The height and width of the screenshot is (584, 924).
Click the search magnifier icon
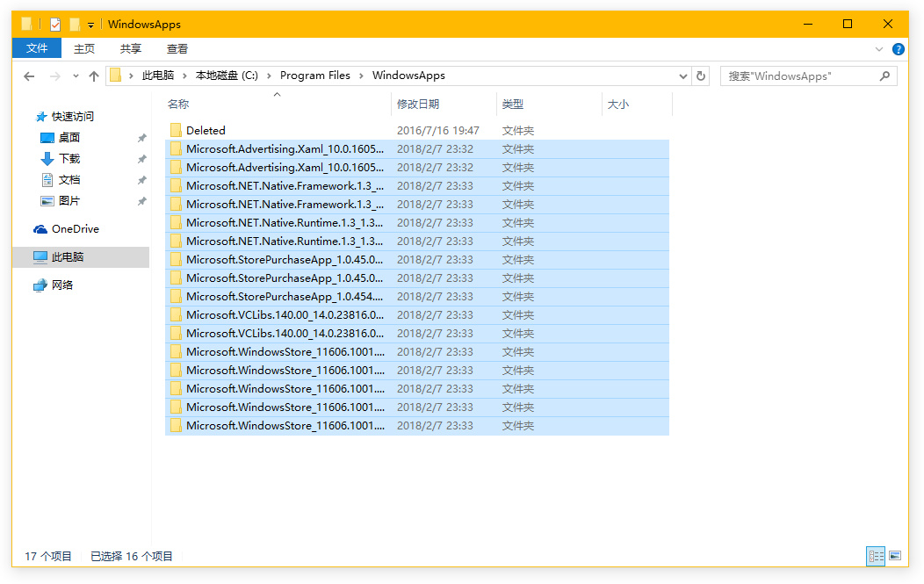coord(885,76)
